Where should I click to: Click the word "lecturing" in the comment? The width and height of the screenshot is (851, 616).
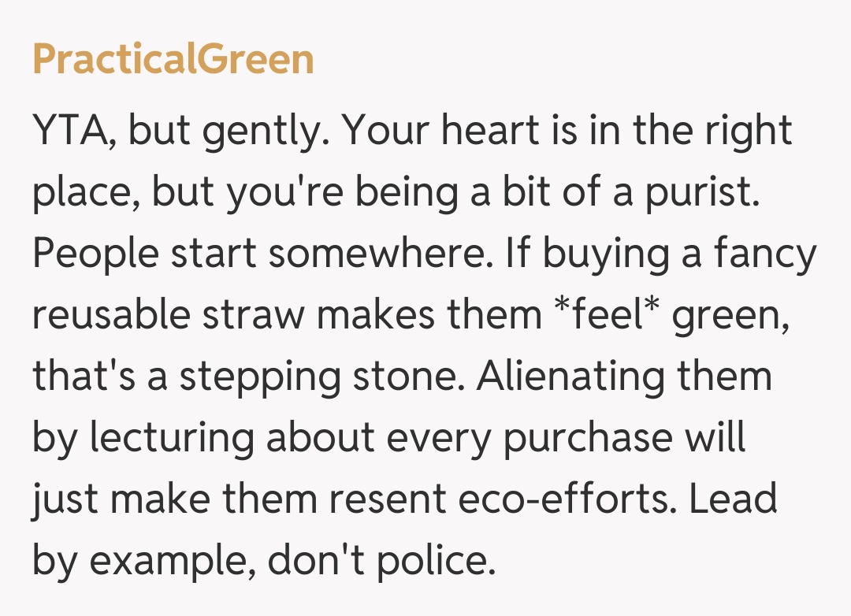pyautogui.click(x=172, y=439)
